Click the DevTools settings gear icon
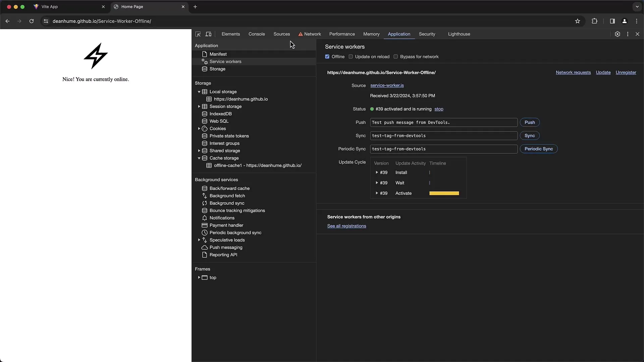Screen dimensions: 644x362 618,34
